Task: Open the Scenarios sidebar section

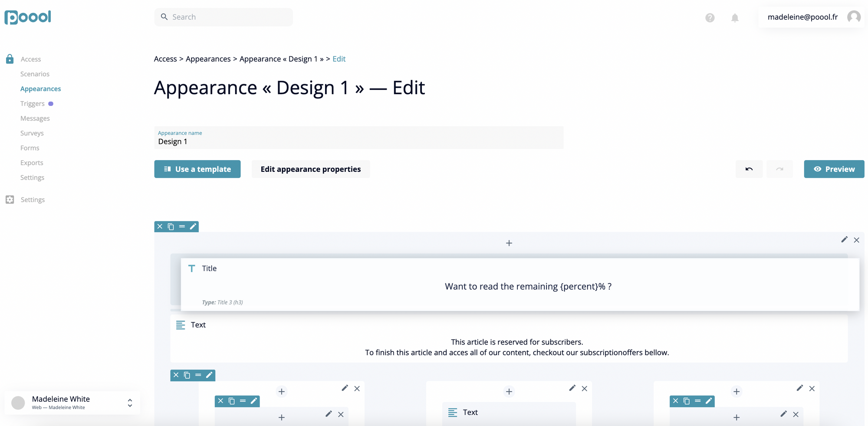Action: (x=35, y=74)
